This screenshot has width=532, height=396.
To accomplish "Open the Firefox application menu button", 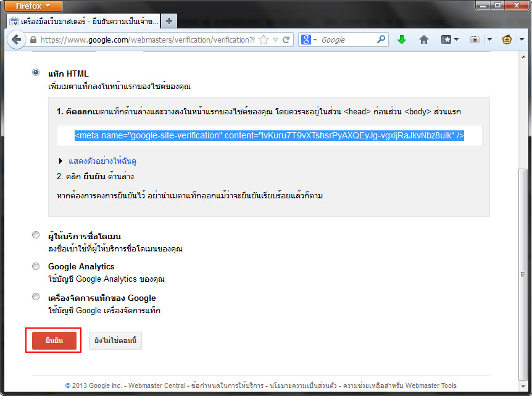I will pyautogui.click(x=33, y=6).
